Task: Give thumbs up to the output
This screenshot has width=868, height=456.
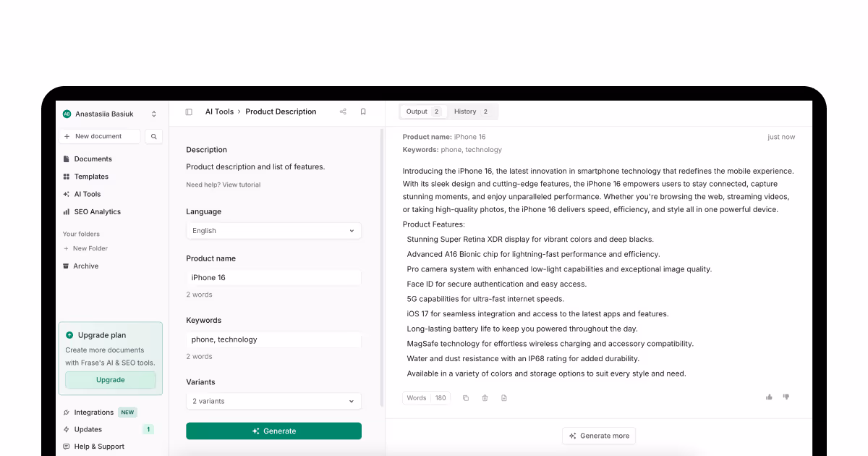Action: [769, 397]
